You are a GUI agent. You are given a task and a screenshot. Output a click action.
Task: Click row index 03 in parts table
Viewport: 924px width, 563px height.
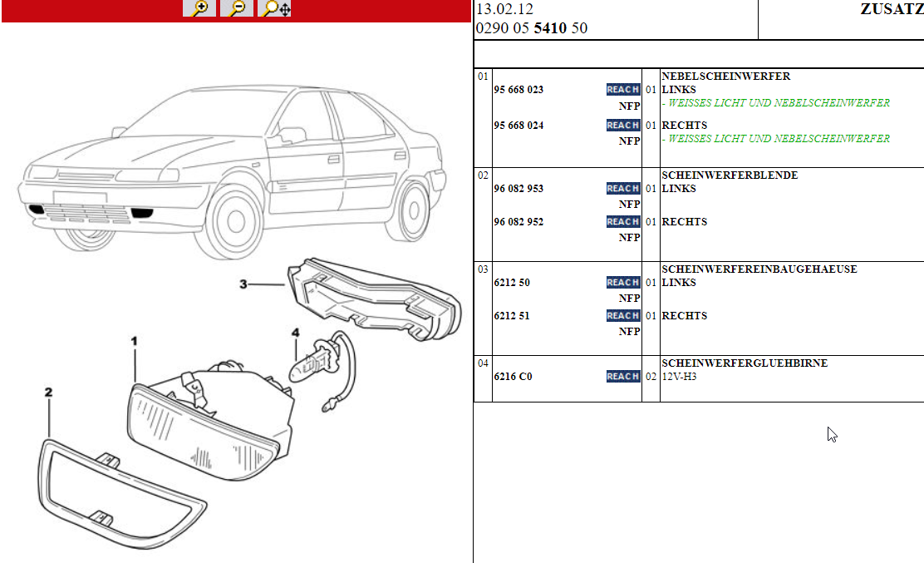483,269
